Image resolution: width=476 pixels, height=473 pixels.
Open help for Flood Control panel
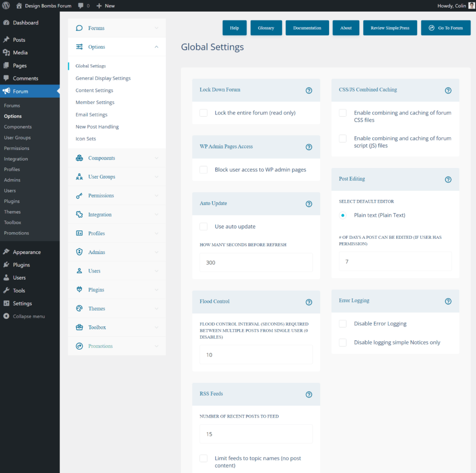pyautogui.click(x=309, y=302)
